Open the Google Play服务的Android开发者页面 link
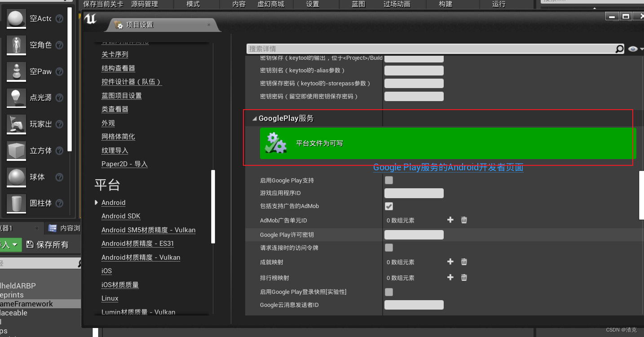This screenshot has height=337, width=644. point(448,167)
